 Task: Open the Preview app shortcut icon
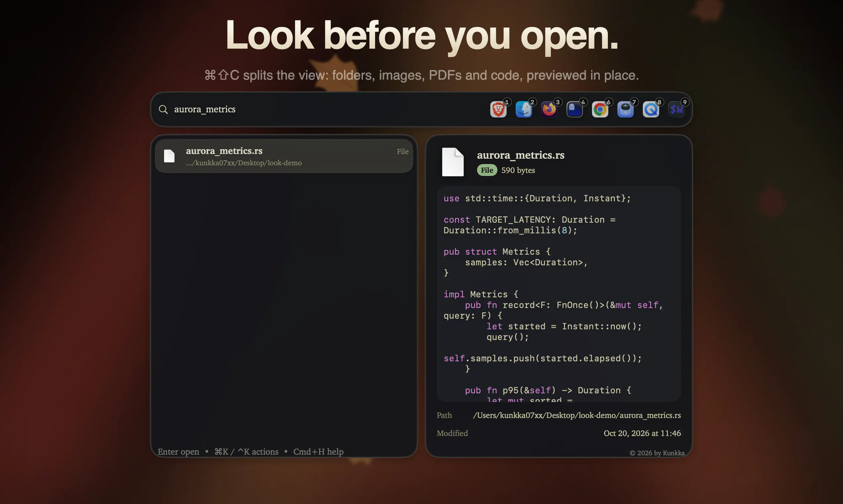(x=626, y=109)
